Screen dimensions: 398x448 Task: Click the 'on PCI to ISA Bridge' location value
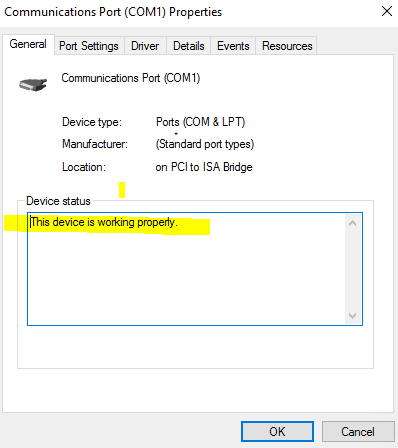tap(204, 167)
